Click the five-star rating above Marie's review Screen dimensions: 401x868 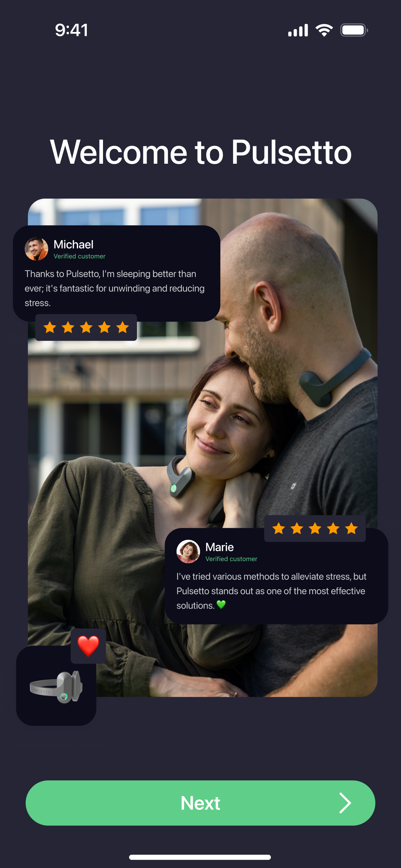(315, 528)
